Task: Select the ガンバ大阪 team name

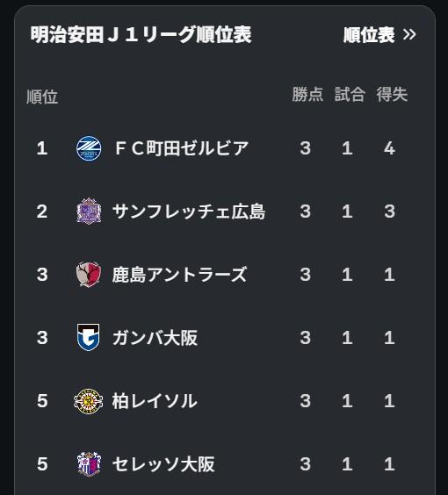Action: pyautogui.click(x=155, y=338)
